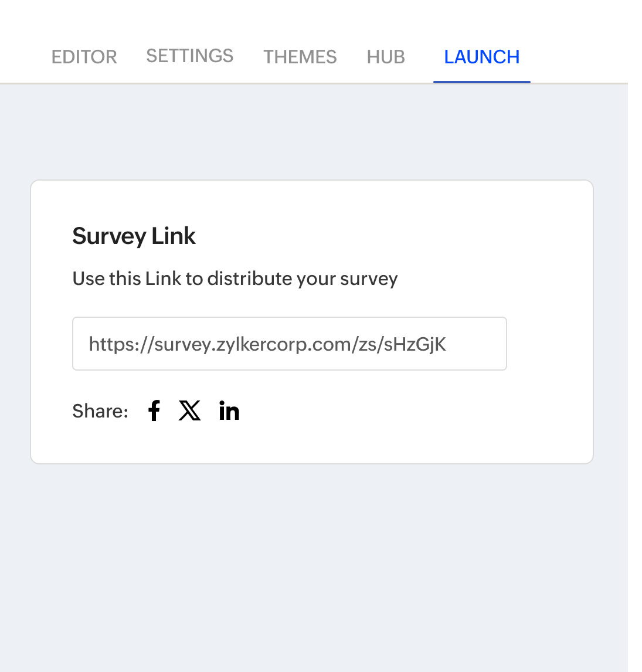
Task: Click the 'Survey Link' heading
Action: click(x=134, y=236)
